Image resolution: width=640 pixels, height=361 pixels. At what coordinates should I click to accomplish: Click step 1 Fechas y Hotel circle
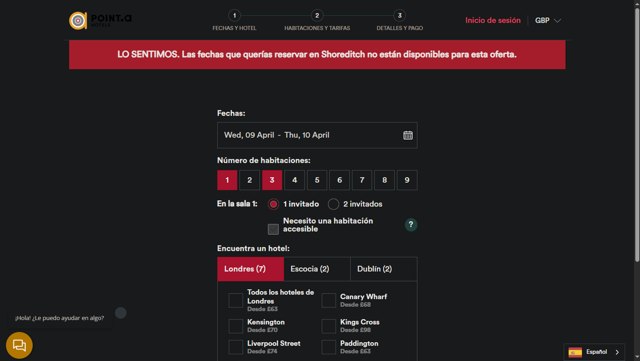pos(234,16)
